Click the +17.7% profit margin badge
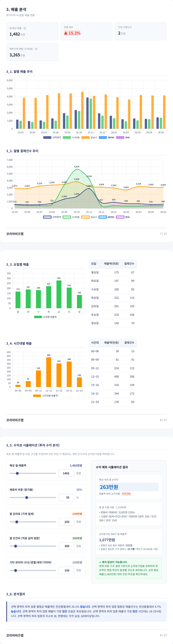Viewport: 173px width, 644px height. pyautogui.click(x=126, y=494)
